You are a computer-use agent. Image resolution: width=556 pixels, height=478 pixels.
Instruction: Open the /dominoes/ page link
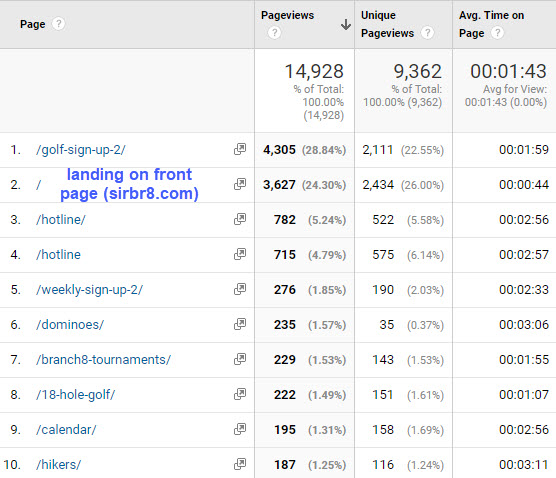[x=70, y=324]
